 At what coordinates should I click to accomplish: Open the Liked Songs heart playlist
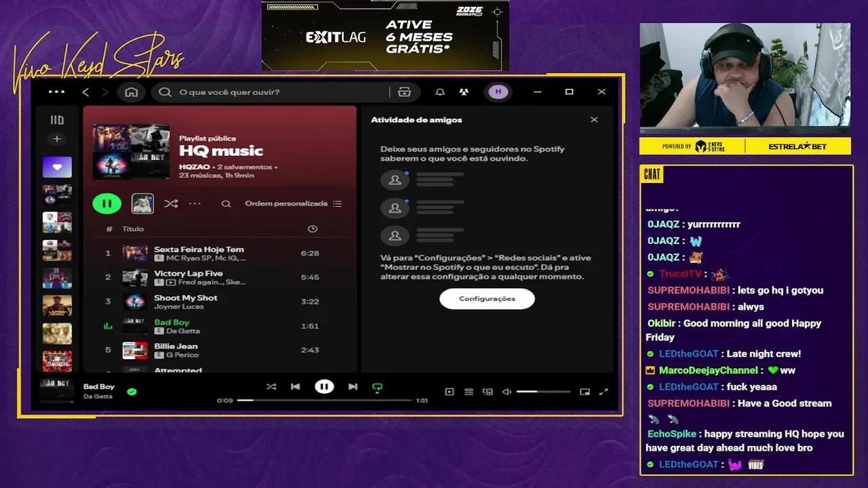click(x=57, y=167)
